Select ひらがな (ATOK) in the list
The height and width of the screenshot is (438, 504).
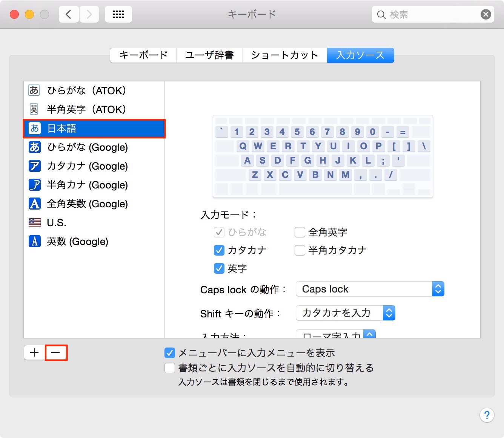[94, 90]
